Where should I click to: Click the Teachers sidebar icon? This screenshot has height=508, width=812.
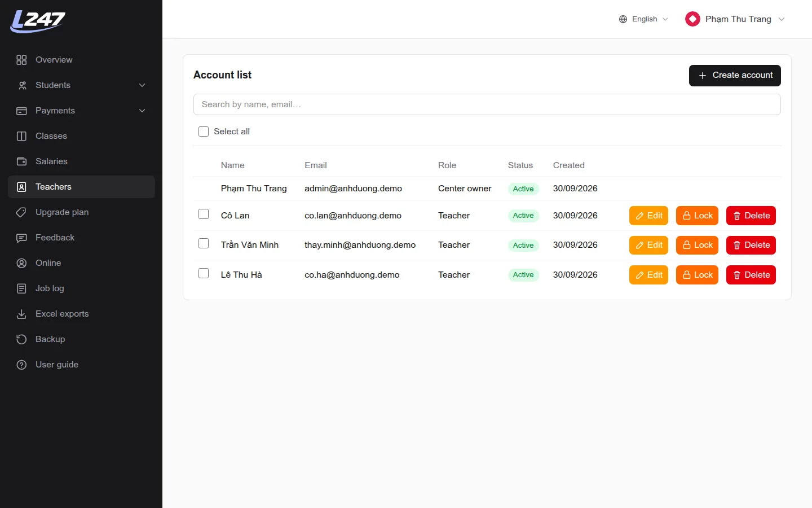pyautogui.click(x=21, y=187)
